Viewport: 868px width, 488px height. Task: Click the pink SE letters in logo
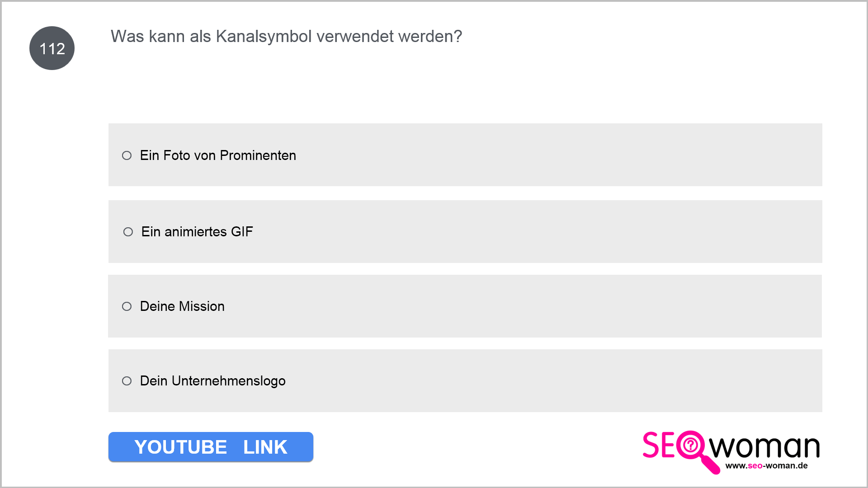coord(659,445)
